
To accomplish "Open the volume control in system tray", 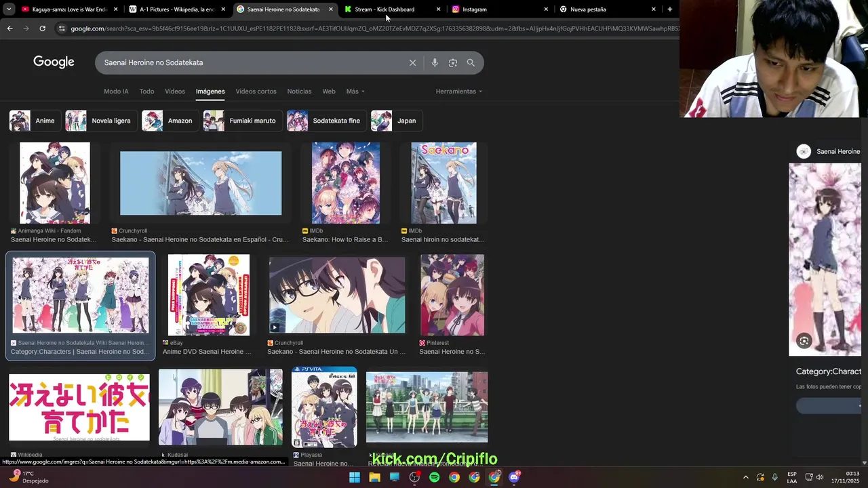I will (819, 477).
